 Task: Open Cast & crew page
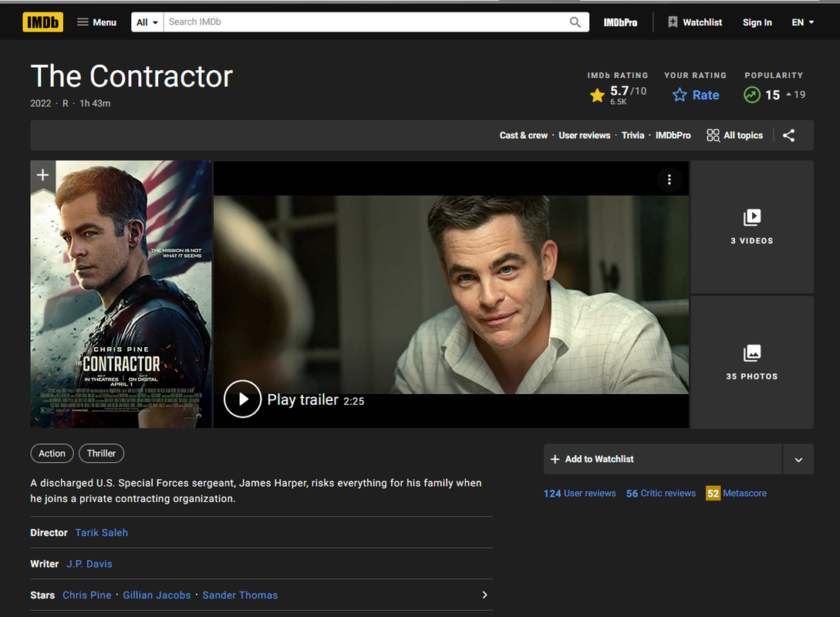click(524, 136)
